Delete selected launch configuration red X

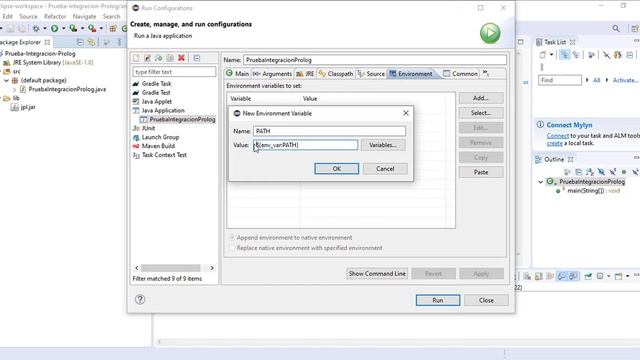click(182, 58)
